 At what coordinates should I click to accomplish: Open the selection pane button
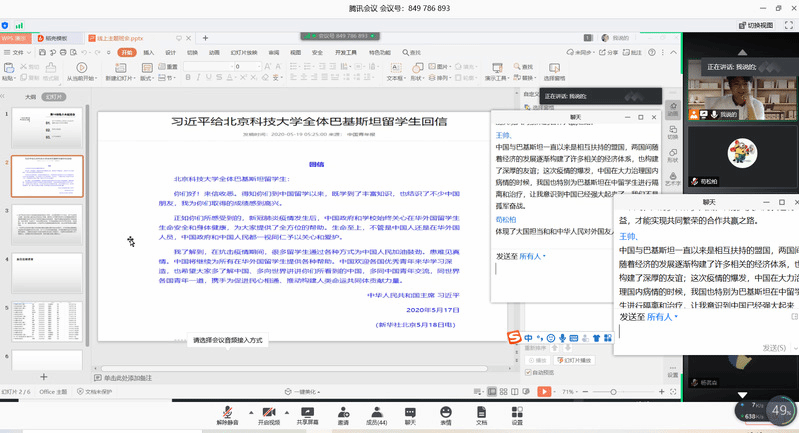point(554,71)
